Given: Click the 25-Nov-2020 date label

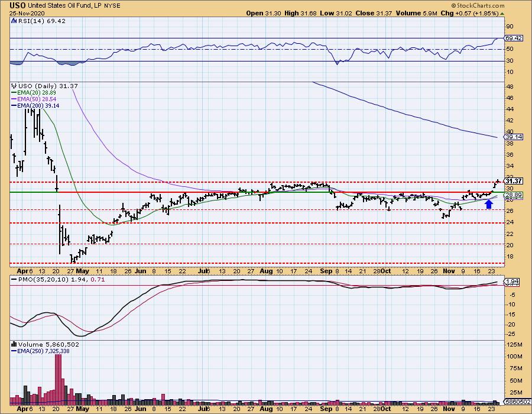Looking at the screenshot, I should 27,14.
